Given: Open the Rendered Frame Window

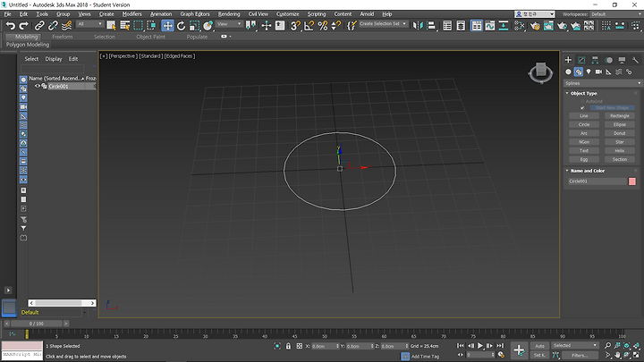Looking at the screenshot, I should click(x=548, y=26).
